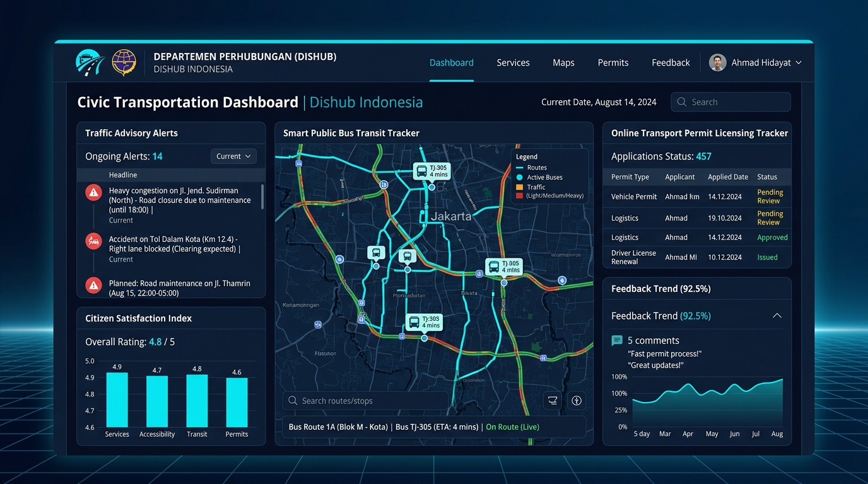This screenshot has width=868, height=484.
Task: Click the top Search input field
Action: coord(730,102)
